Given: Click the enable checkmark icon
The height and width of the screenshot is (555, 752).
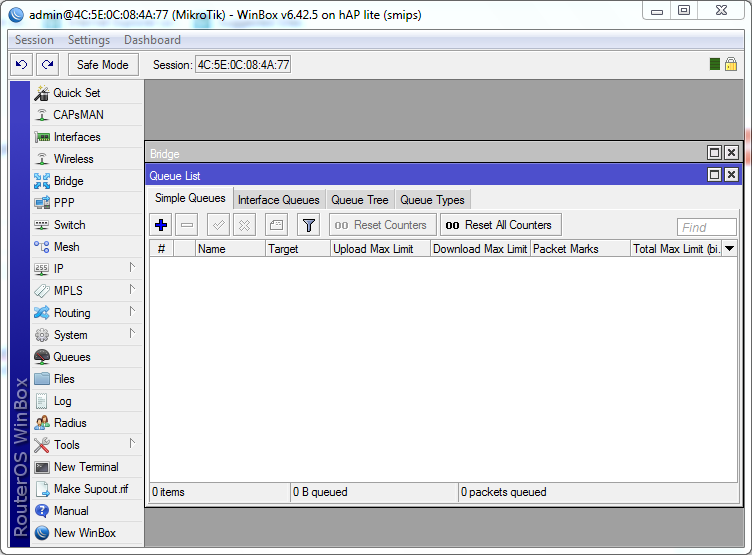Looking at the screenshot, I should point(219,224).
